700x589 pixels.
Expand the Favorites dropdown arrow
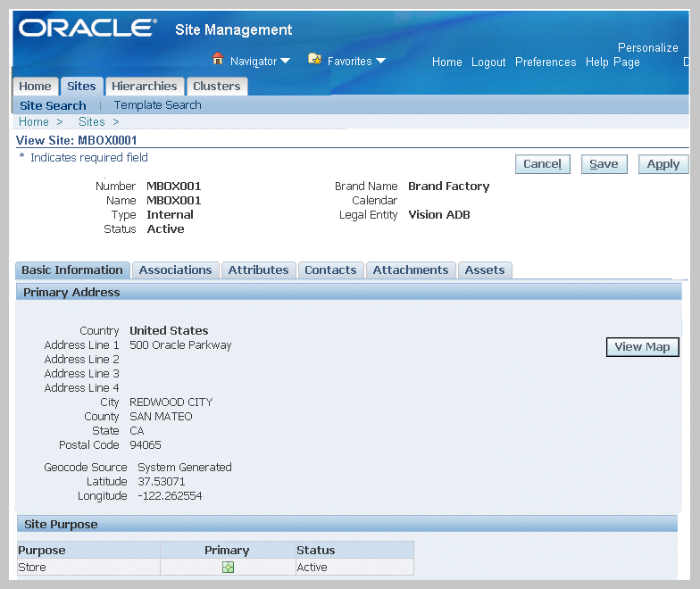click(x=380, y=61)
